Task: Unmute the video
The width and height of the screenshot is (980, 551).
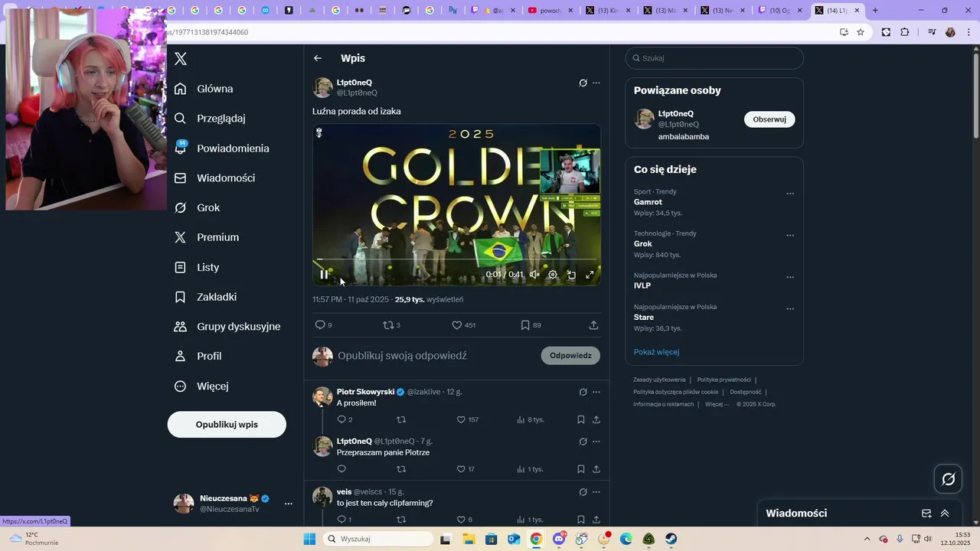Action: [534, 275]
